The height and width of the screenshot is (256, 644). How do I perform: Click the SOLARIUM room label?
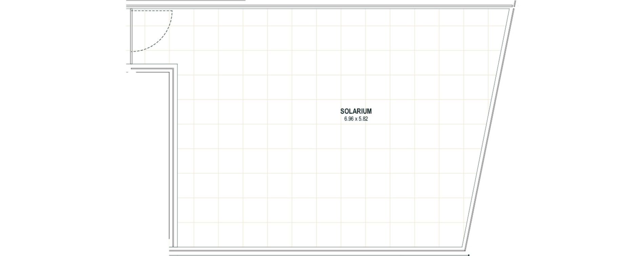click(x=356, y=111)
